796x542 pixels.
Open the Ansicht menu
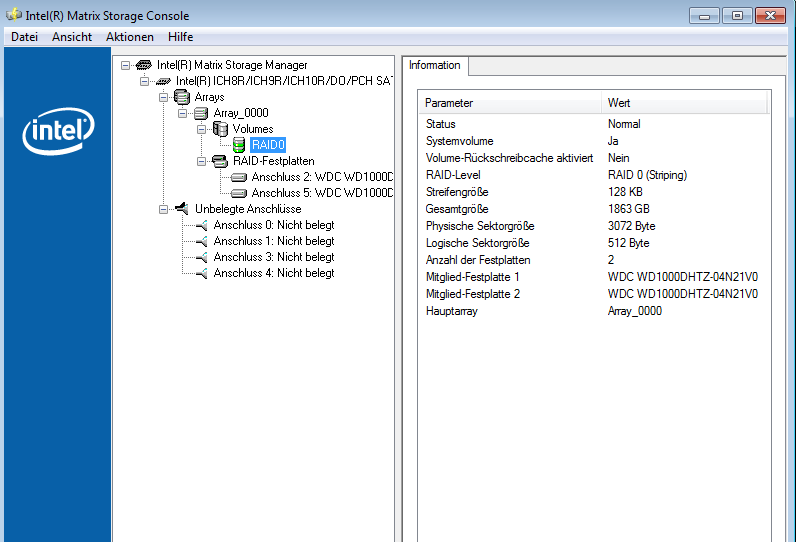point(72,37)
